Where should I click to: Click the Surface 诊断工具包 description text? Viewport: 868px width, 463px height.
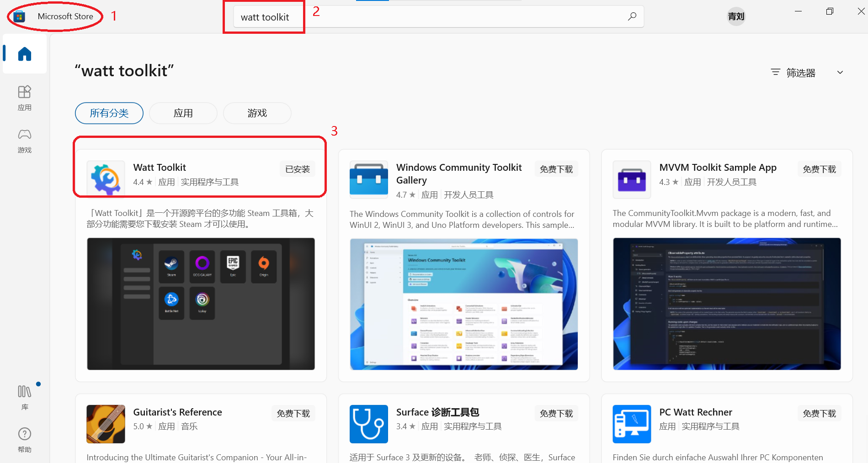[x=463, y=458]
